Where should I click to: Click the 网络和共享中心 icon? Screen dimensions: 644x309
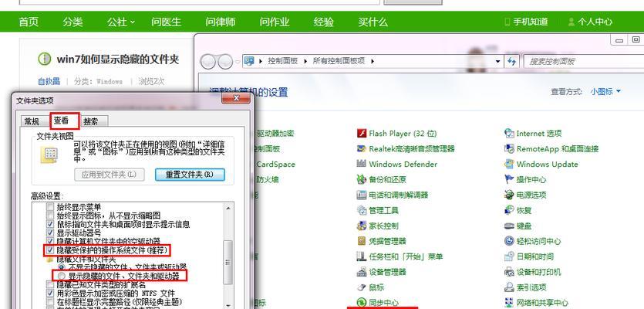(509, 302)
